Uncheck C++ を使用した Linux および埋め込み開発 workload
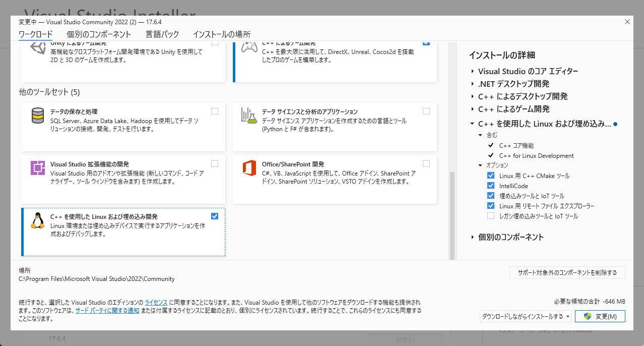644x346 pixels. point(215,216)
